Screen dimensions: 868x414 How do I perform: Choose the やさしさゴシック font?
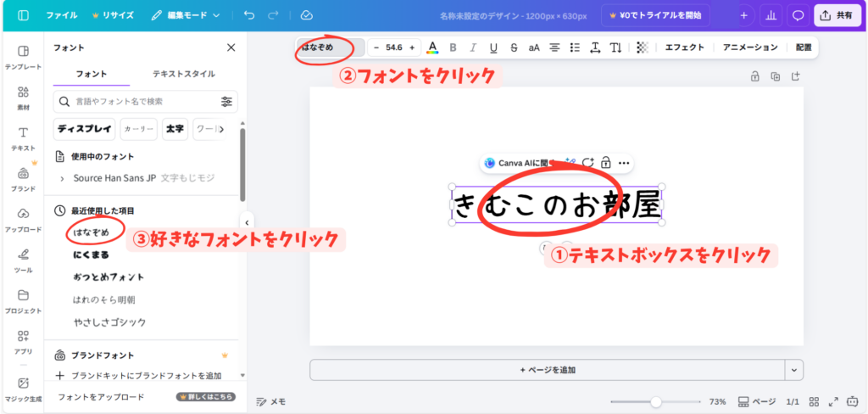point(109,322)
